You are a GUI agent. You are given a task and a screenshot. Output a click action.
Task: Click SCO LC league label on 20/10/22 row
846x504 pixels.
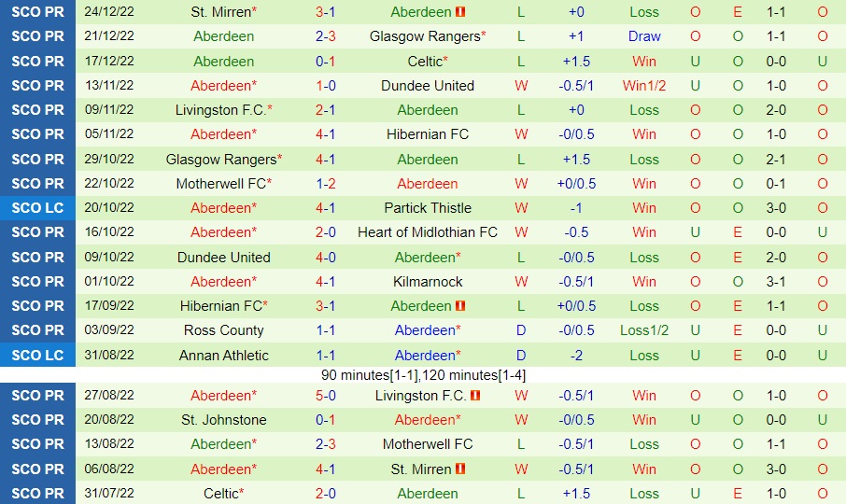37,208
